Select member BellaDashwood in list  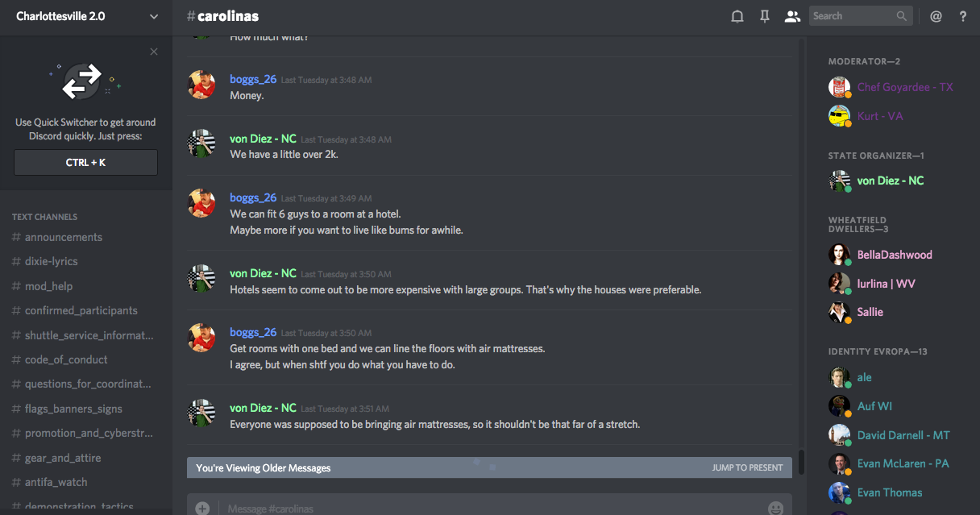coord(895,255)
